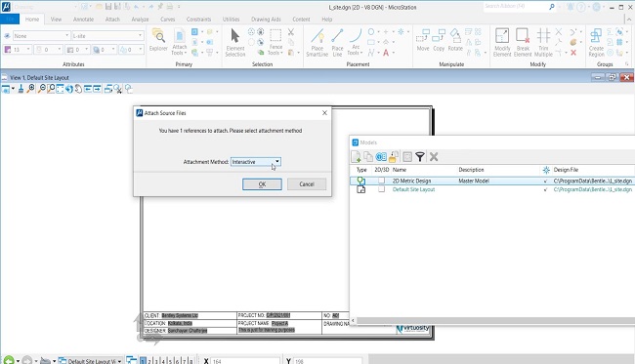635x364 pixels.
Task: Click OK in Attach Source Files dialog
Action: [x=262, y=184]
